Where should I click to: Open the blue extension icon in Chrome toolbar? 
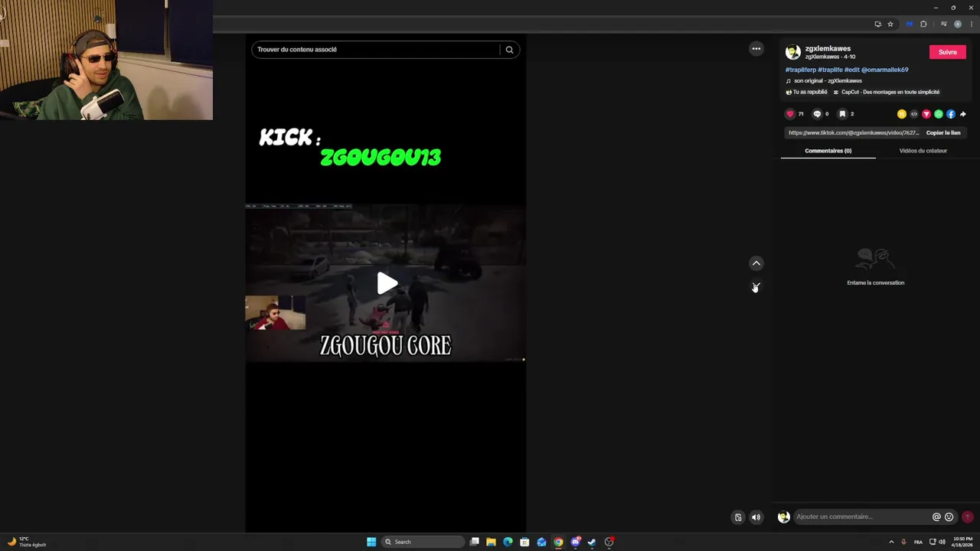tap(910, 24)
